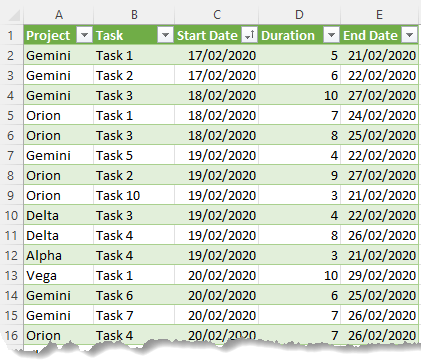Select column A header

click(x=59, y=15)
